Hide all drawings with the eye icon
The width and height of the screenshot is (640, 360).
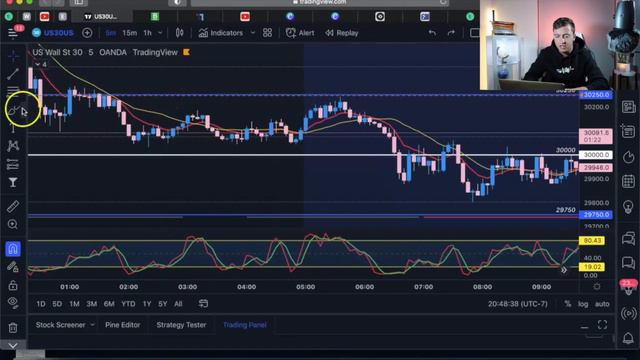[13, 302]
